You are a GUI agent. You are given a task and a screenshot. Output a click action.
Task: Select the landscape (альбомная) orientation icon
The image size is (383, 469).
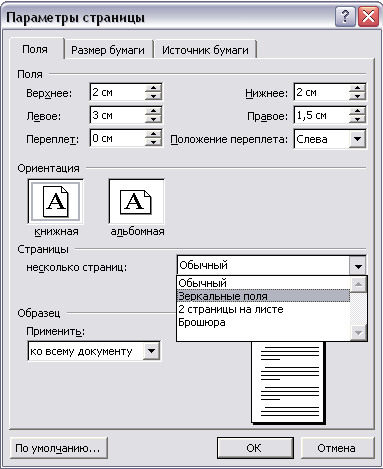(136, 202)
